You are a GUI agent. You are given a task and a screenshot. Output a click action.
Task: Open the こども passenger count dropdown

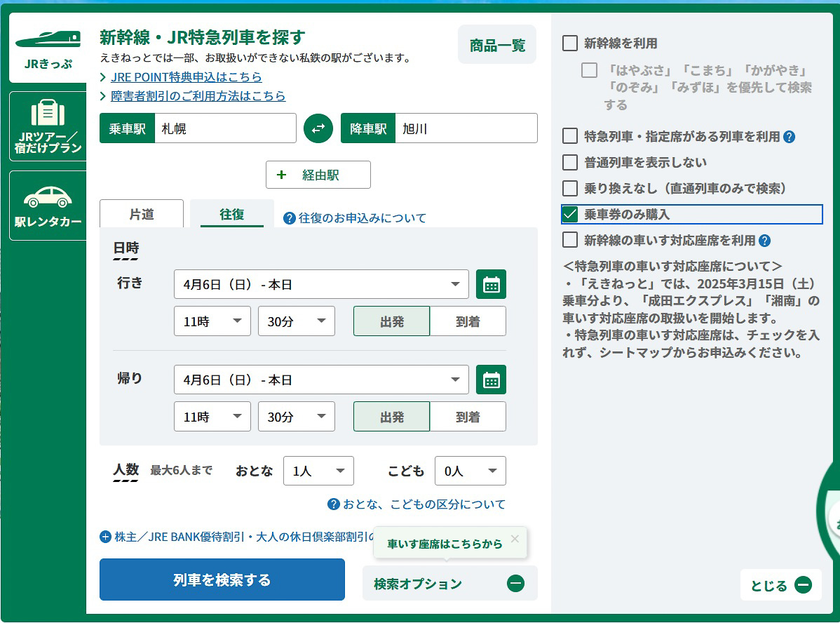(470, 471)
